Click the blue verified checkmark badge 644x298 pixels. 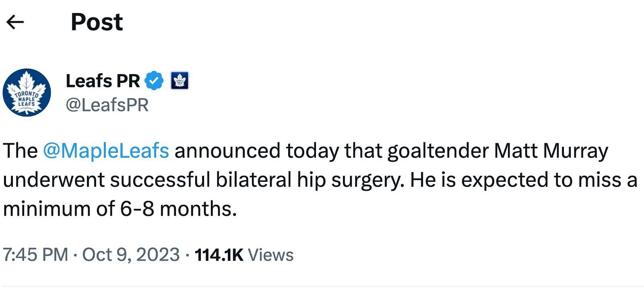tap(154, 81)
